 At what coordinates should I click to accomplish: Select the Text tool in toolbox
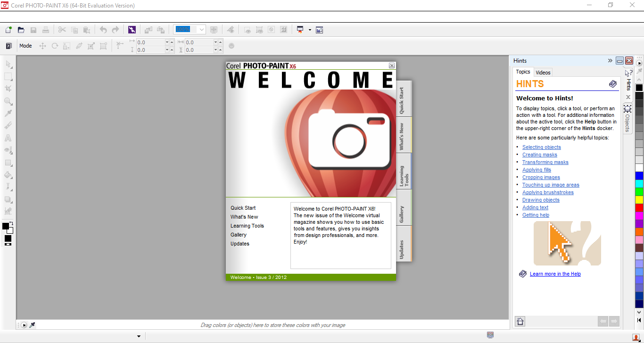[8, 138]
